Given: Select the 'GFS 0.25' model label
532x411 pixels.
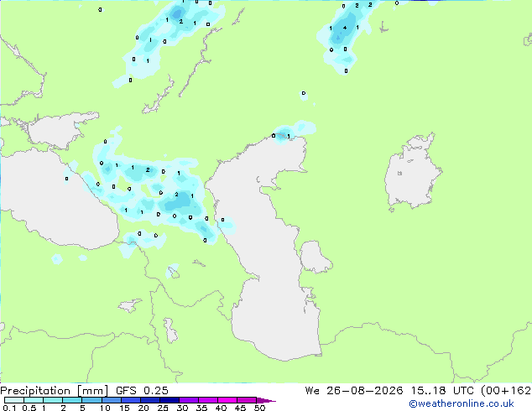Looking at the screenshot, I should [x=142, y=391].
